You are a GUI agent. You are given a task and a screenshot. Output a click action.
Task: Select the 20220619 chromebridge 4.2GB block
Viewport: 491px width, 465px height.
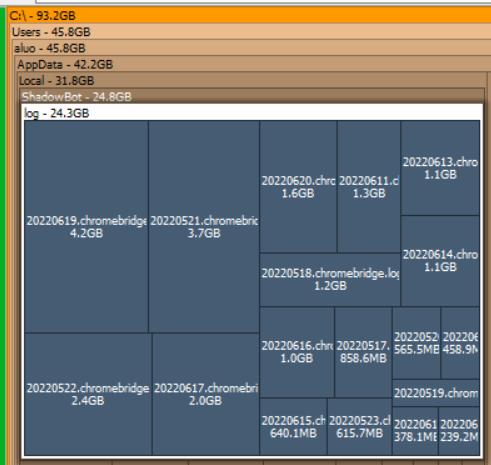coord(86,227)
